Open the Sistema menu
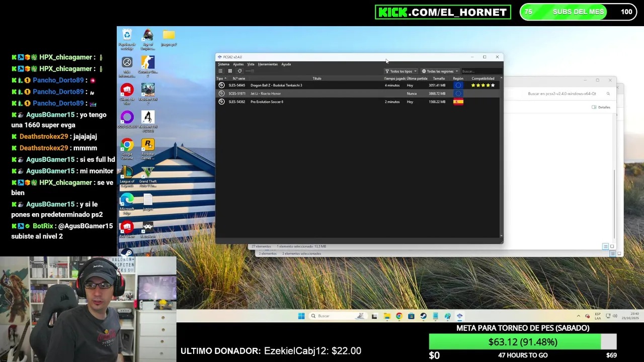Image resolution: width=644 pixels, height=362 pixels. pyautogui.click(x=223, y=64)
